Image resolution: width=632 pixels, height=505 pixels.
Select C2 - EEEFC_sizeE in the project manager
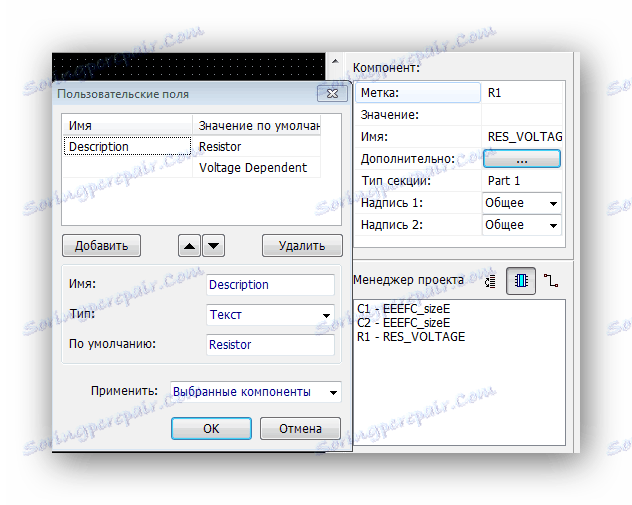coord(403,323)
